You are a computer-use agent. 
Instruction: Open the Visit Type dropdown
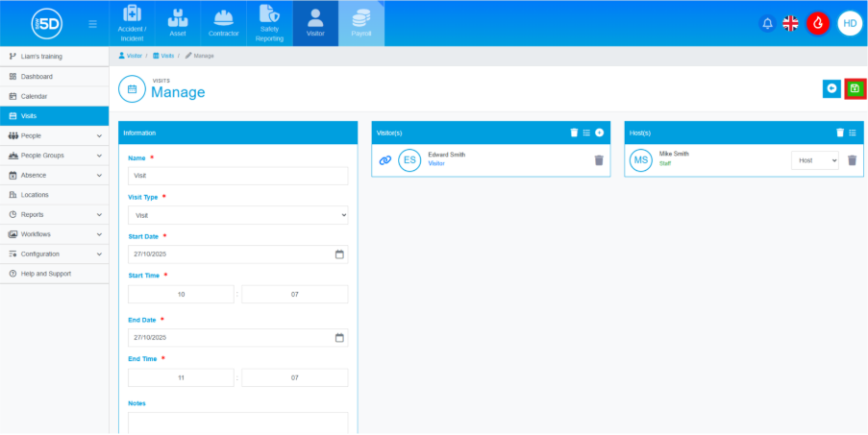point(237,215)
